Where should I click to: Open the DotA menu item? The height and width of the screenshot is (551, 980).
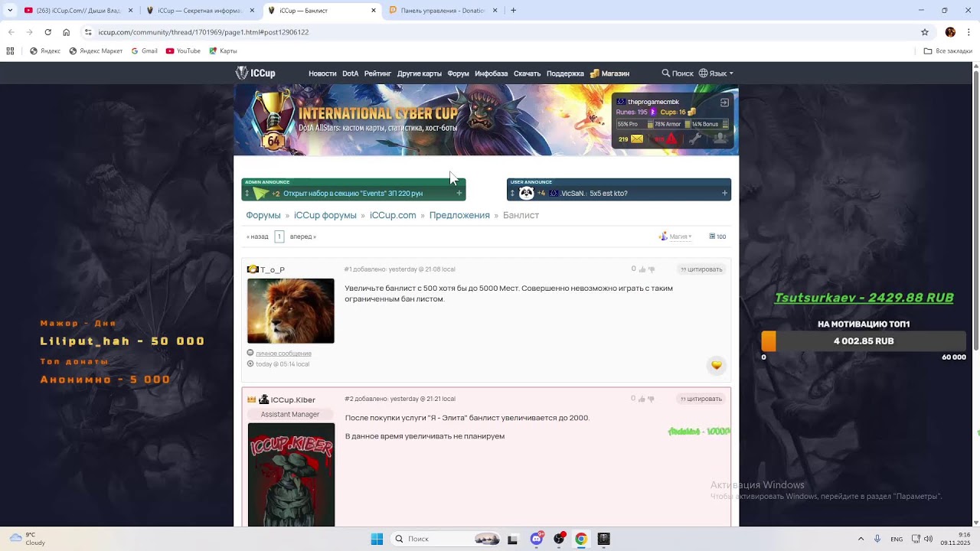[x=351, y=73]
